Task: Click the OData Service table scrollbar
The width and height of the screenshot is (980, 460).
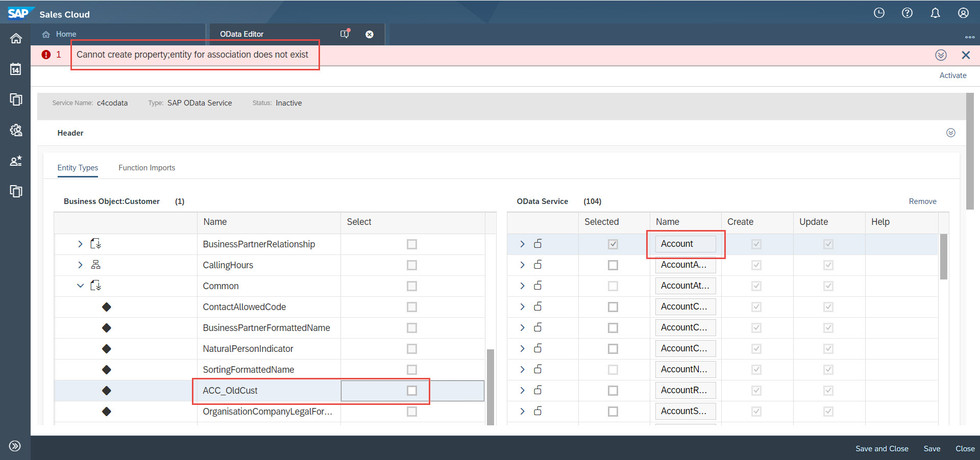Action: tap(944, 257)
